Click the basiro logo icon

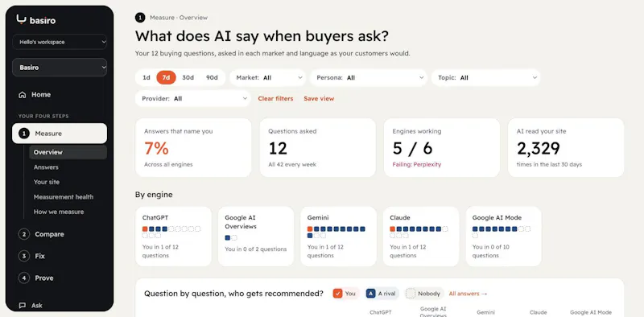pos(21,19)
